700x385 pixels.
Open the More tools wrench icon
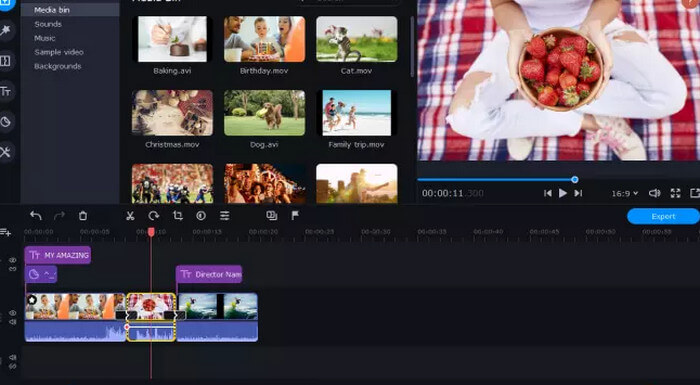tap(5, 152)
